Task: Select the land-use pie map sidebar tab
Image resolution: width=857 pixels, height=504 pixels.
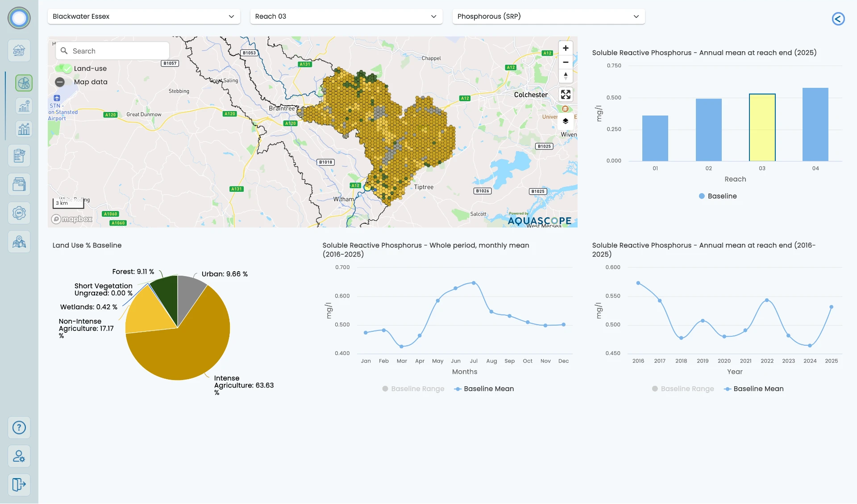Action: click(x=24, y=83)
